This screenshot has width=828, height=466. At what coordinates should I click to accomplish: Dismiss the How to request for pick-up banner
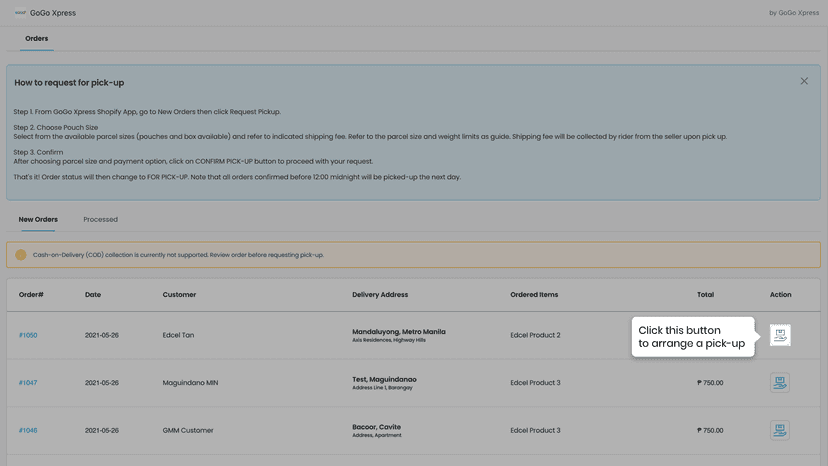tap(804, 81)
